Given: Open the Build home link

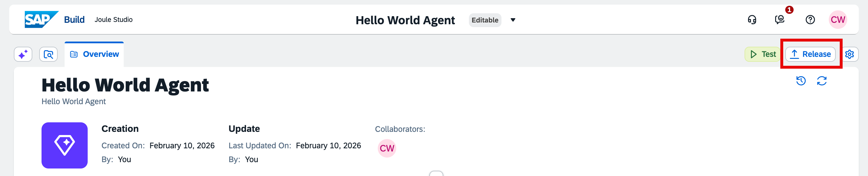Looking at the screenshot, I should [74, 20].
